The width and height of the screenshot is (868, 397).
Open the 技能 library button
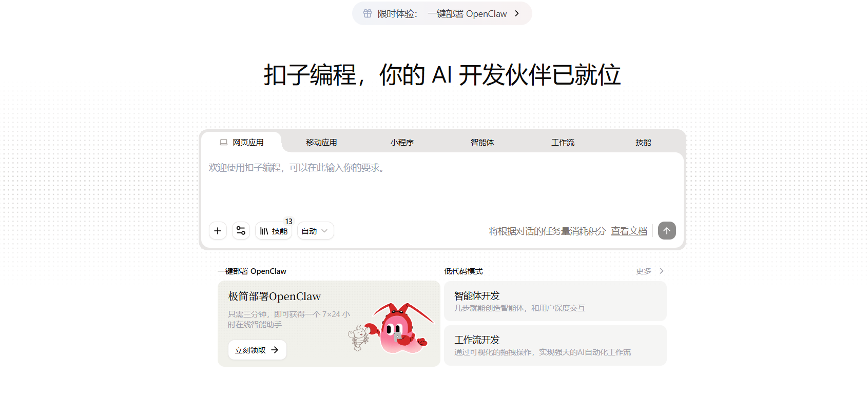coord(274,231)
